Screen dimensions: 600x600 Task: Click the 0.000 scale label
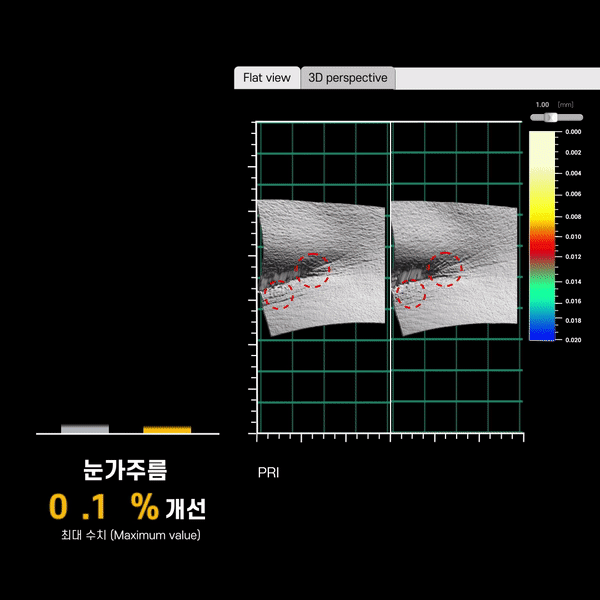point(573,132)
